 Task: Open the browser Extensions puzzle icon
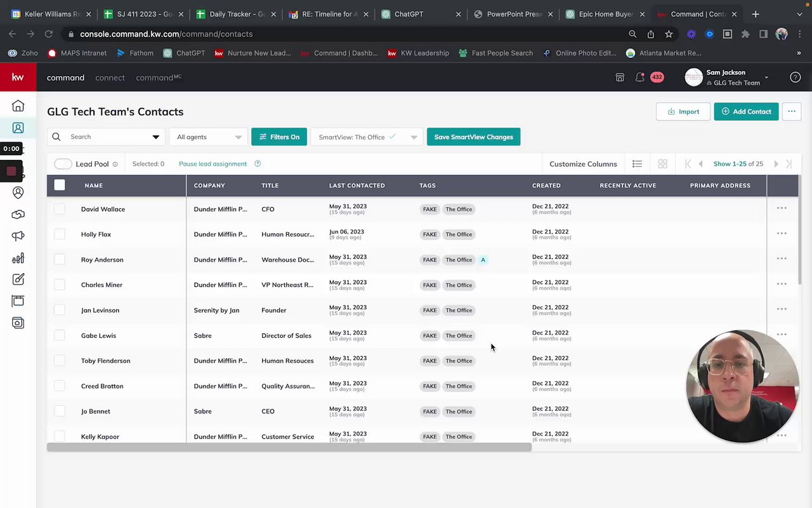pos(745,34)
